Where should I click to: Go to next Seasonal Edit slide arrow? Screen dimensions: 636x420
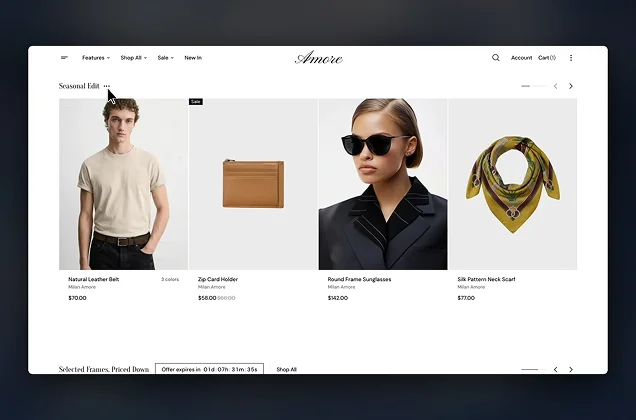pos(571,86)
